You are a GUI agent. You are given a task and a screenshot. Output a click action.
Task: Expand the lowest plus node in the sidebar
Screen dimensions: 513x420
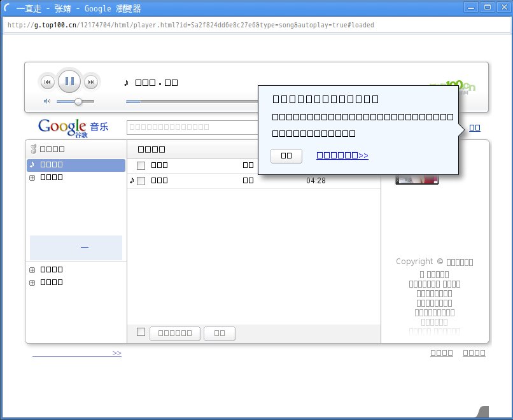coord(32,283)
